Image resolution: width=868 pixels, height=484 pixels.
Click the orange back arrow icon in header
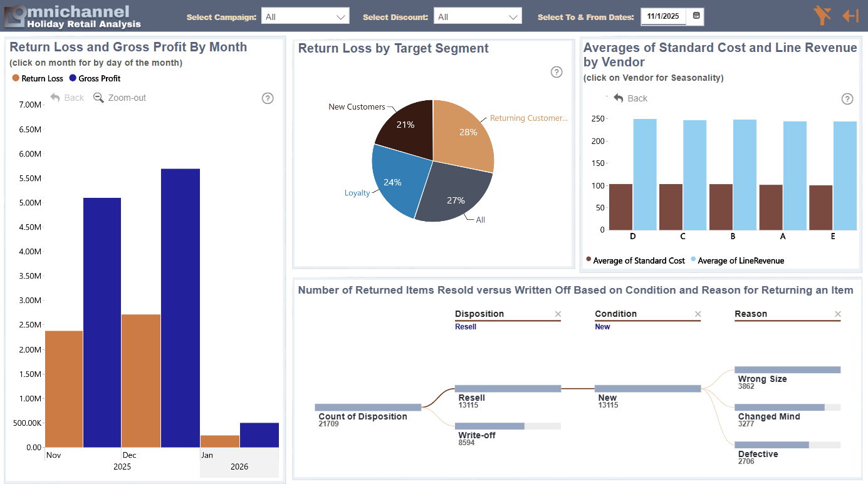850,16
